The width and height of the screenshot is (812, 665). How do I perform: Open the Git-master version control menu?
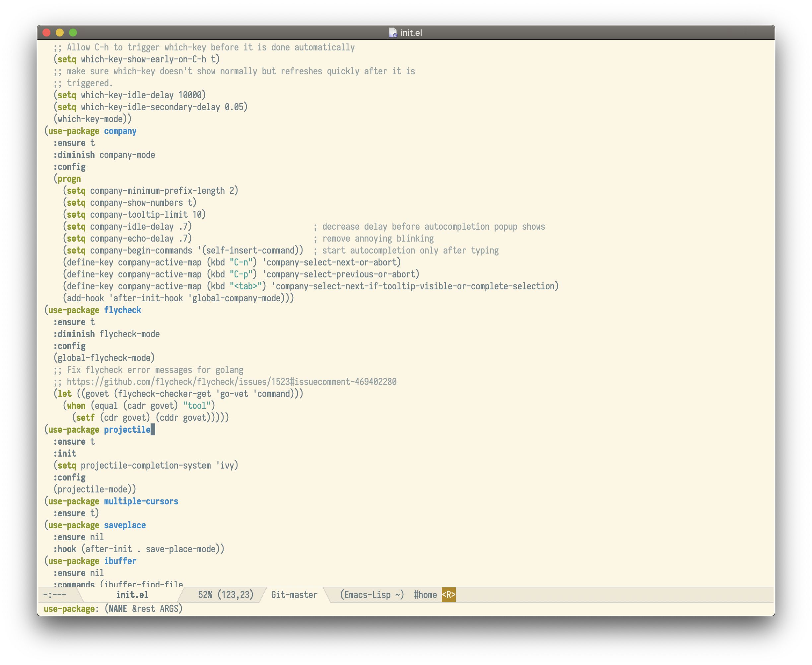(294, 595)
